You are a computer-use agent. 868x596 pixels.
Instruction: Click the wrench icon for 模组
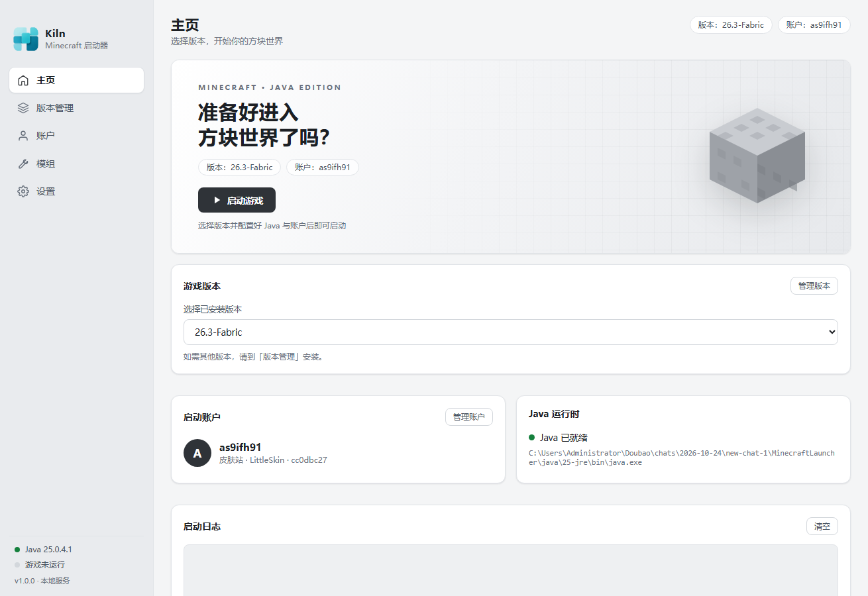(23, 164)
